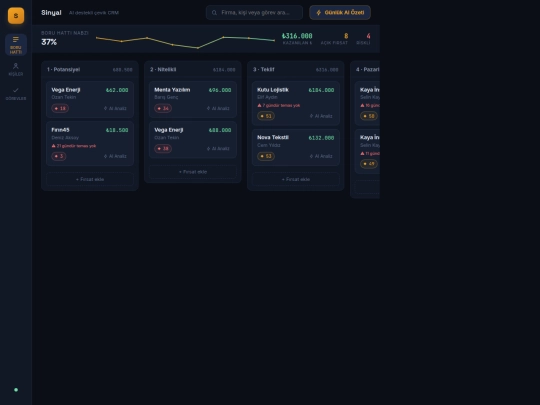Open the Menta Yazılım opportunity card
The width and height of the screenshot is (540, 405).
(193, 99)
